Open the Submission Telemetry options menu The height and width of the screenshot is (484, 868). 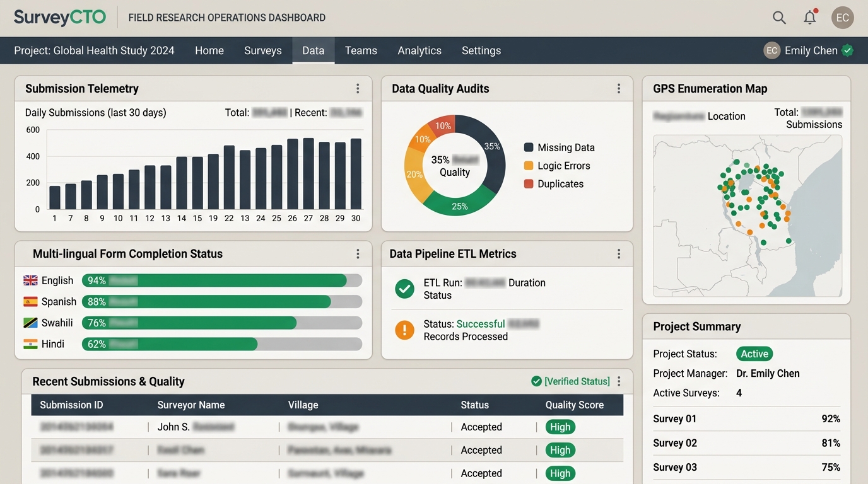[x=358, y=89]
